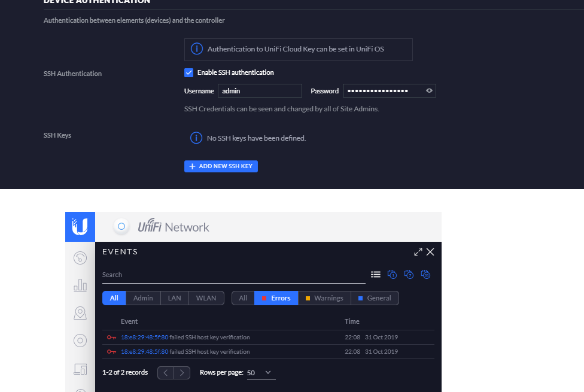Show events from the last month
This screenshot has width=584, height=392.
tap(426, 275)
